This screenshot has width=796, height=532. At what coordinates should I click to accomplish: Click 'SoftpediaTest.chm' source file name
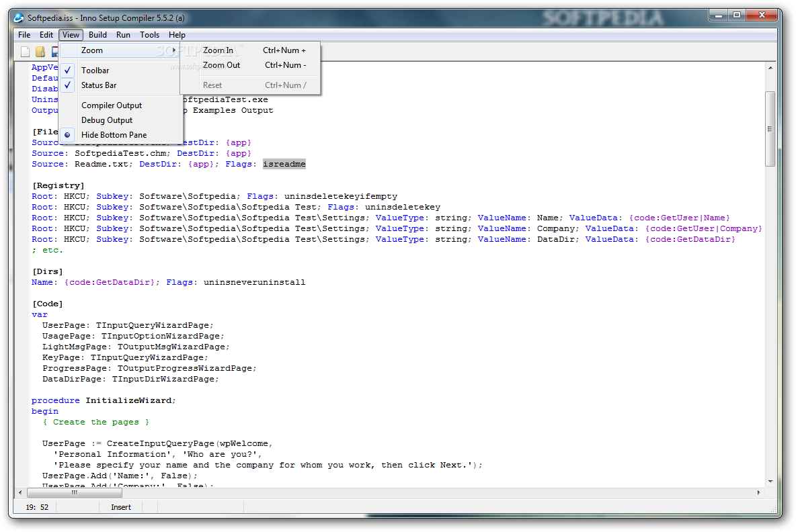coord(122,153)
